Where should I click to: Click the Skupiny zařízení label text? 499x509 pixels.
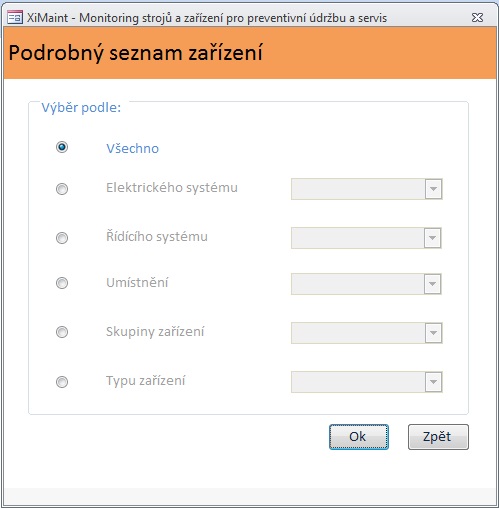coord(155,332)
